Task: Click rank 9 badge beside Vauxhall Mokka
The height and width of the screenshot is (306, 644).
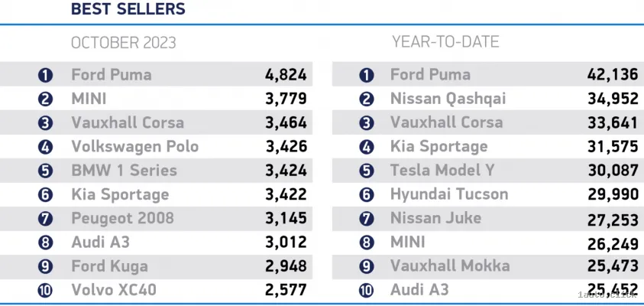Action: click(x=367, y=266)
